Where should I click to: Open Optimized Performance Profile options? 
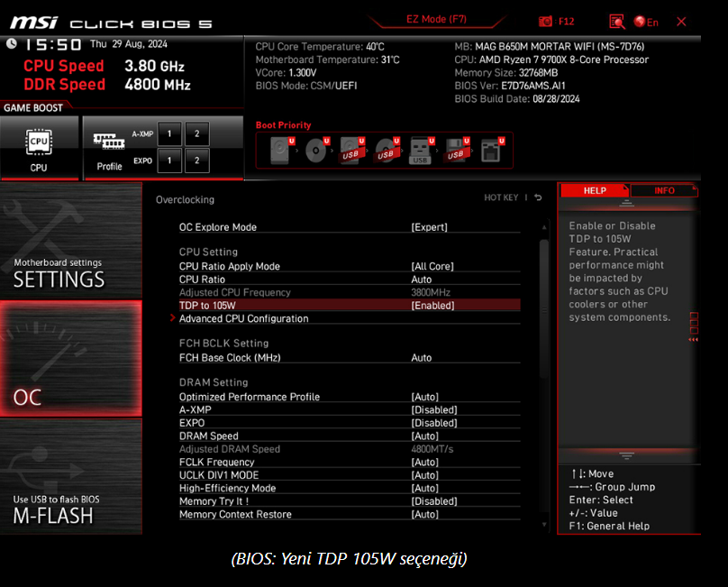click(x=350, y=397)
